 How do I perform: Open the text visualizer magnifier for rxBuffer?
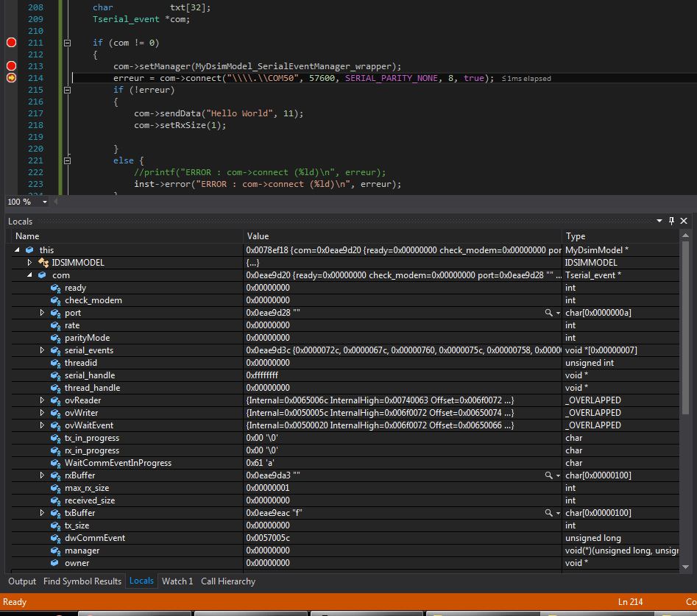point(548,475)
